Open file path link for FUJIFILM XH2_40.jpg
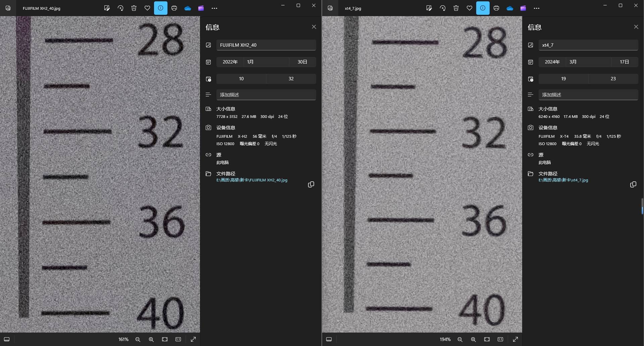 click(252, 180)
